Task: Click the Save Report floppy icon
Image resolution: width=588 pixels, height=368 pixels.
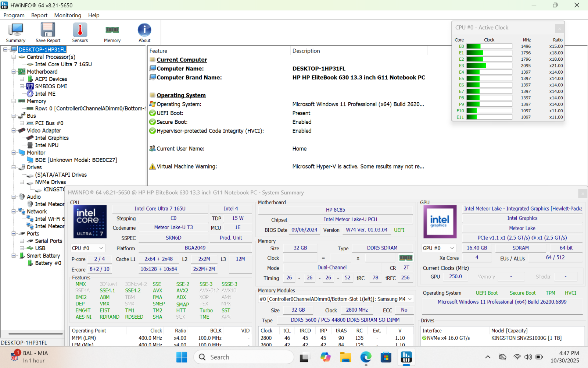Action: (48, 33)
